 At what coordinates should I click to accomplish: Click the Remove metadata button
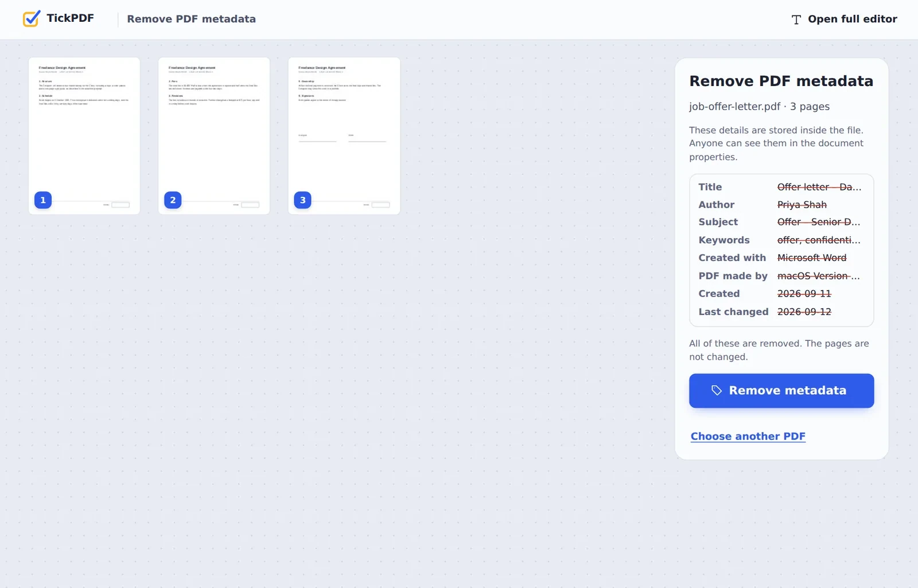781,391
